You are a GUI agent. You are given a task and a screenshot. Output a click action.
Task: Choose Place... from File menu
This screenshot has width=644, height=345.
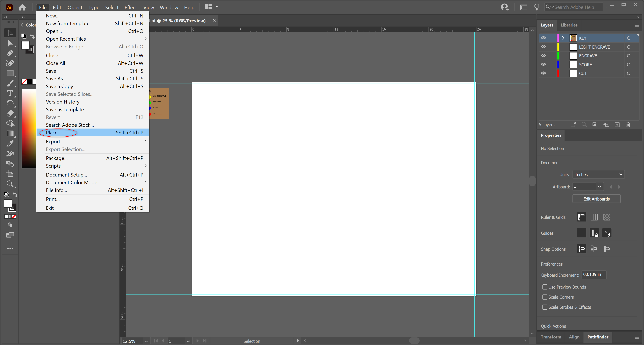point(93,133)
